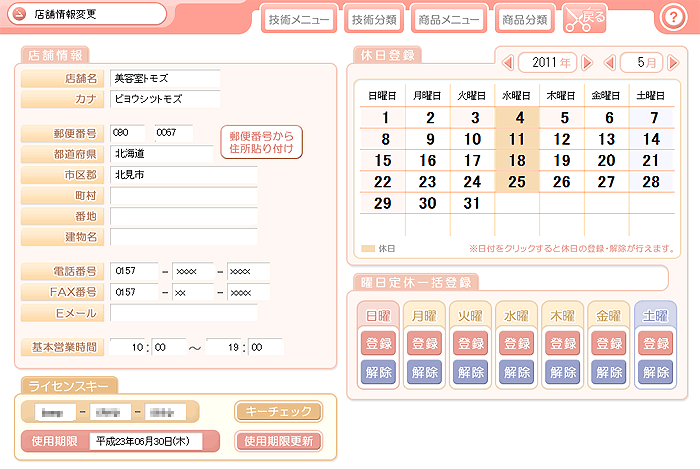Click the help question mark icon
This screenshot has width=700, height=469.
(x=672, y=17)
